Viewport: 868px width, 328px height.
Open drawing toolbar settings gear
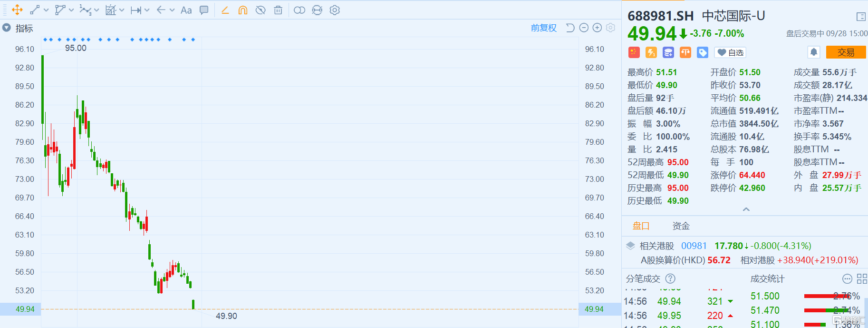[x=335, y=10]
